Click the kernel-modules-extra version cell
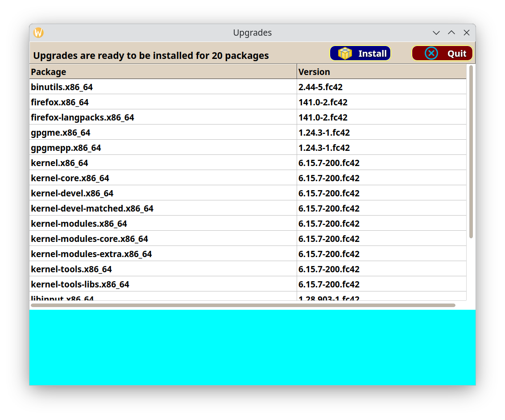This screenshot has height=420, width=505. (381, 254)
